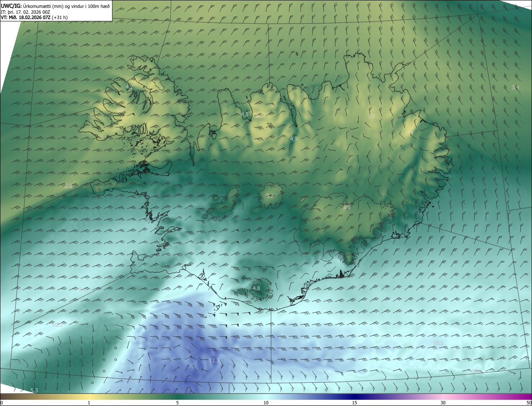Click the 4.2 value label over the Westfjords
The image size is (532, 406).
pos(129,87)
